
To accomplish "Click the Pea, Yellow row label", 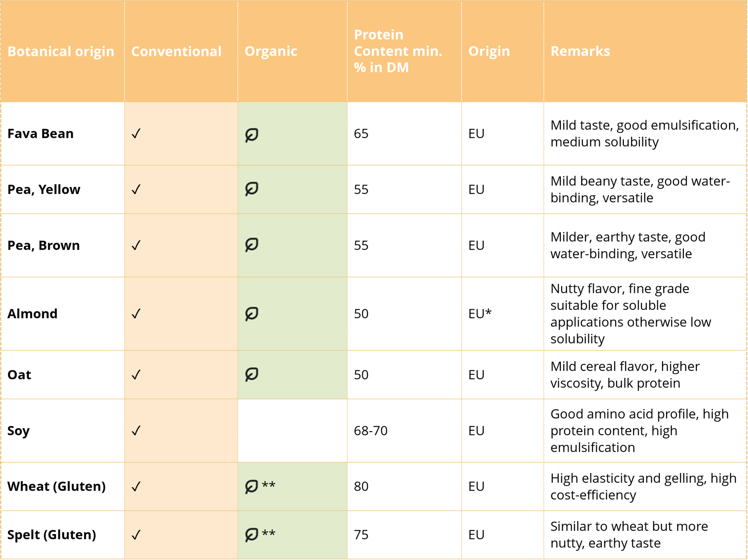I will tap(44, 189).
